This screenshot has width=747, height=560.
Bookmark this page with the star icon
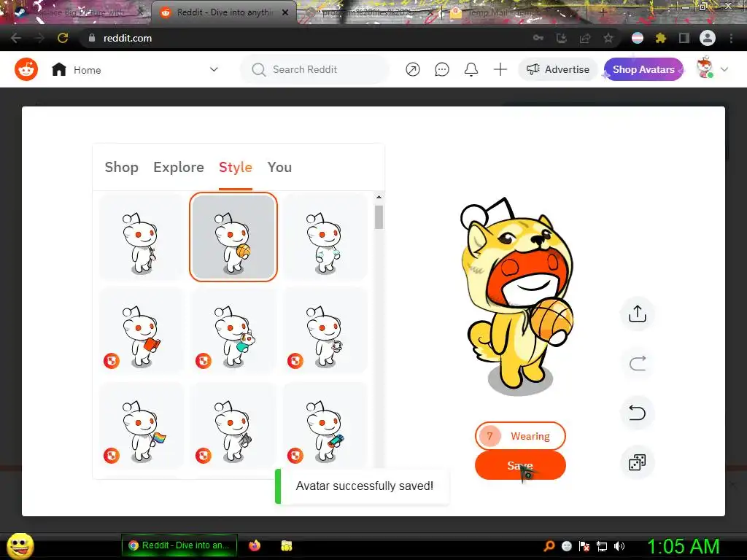608,38
